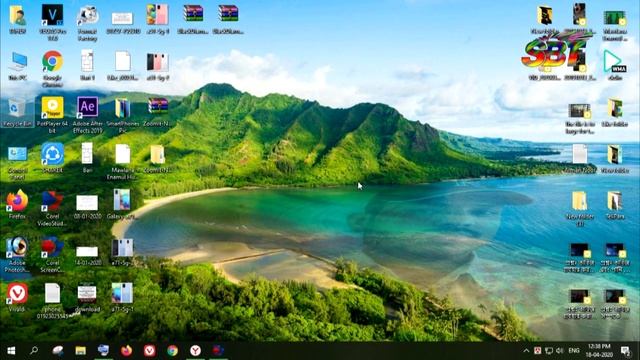This screenshot has height=360, width=640.
Task: Launch PotPlayer 64 bit shortcut
Action: click(x=52, y=115)
